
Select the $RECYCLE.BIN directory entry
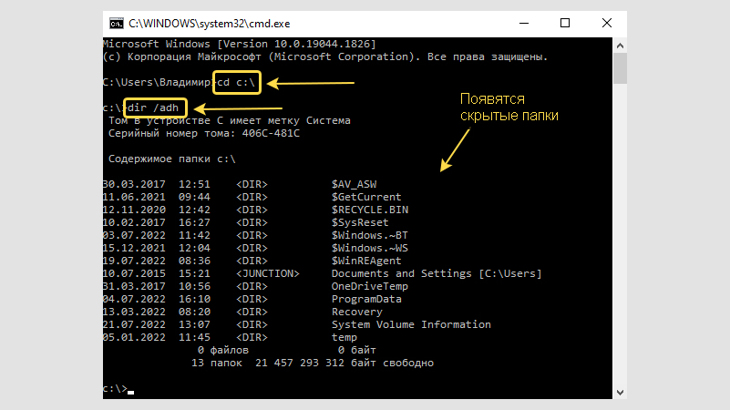(370, 210)
